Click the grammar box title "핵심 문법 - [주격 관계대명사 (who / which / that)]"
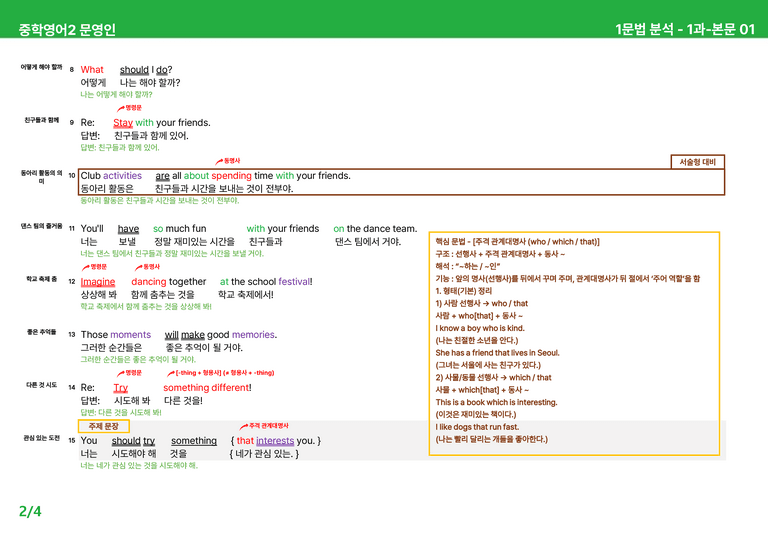Viewport: 768px width, 543px height. click(x=517, y=241)
